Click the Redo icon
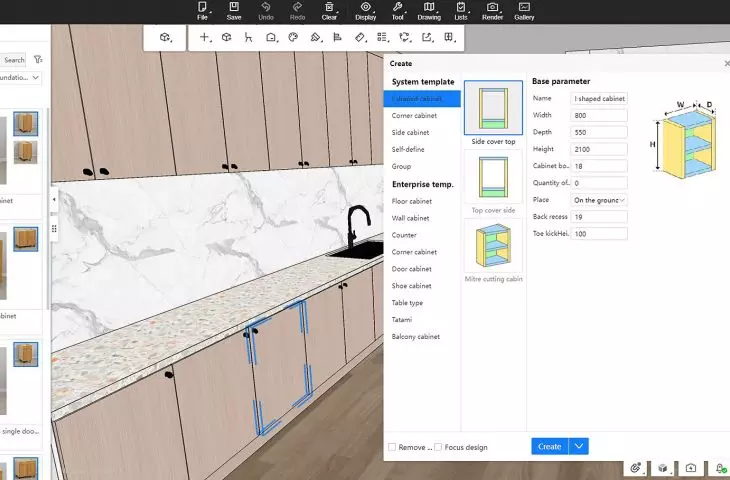 tap(297, 7)
